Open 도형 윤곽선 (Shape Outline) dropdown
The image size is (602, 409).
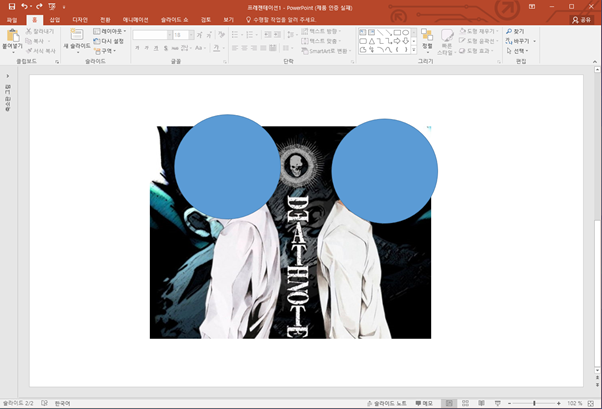(479, 41)
